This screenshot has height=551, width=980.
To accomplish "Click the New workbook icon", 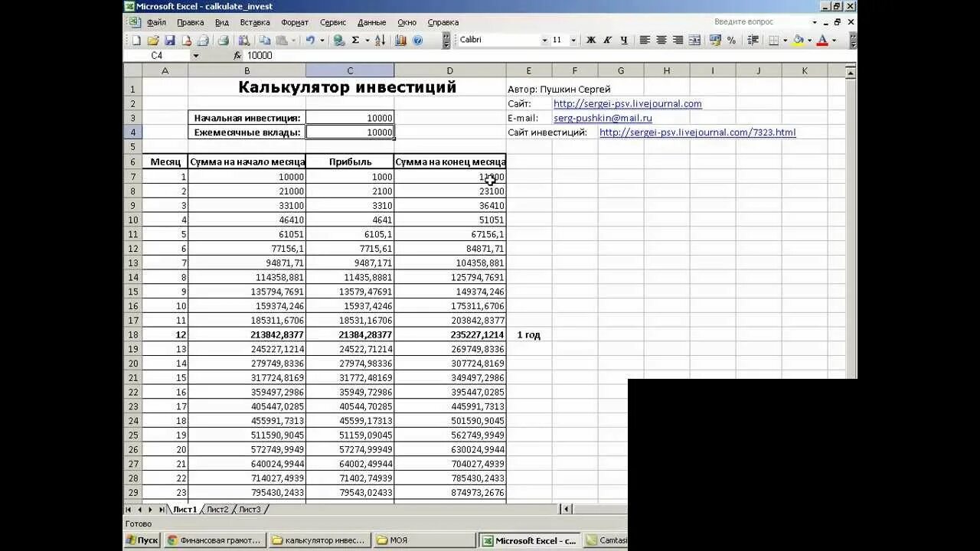I will pyautogui.click(x=136, y=40).
